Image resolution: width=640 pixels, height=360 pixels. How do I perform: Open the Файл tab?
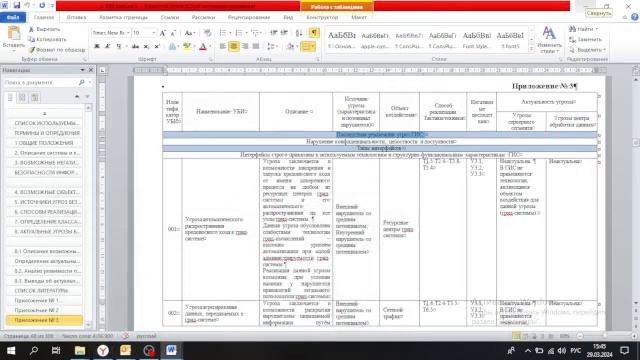point(13,18)
